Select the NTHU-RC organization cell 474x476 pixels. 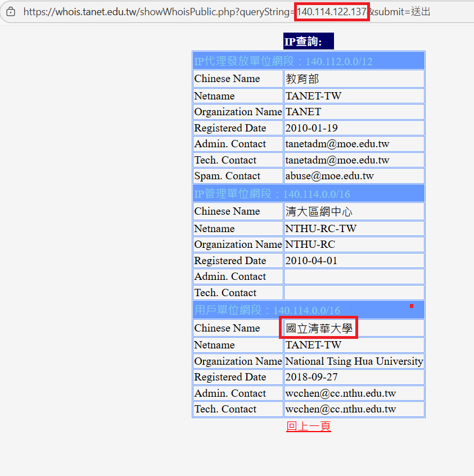tap(354, 244)
